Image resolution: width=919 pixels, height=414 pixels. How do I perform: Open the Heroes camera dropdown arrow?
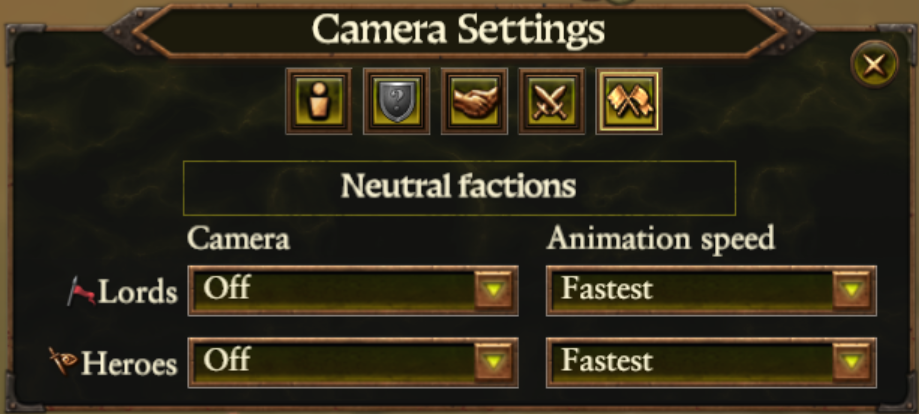493,362
